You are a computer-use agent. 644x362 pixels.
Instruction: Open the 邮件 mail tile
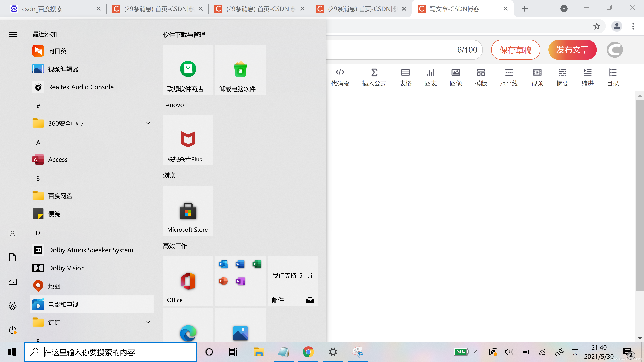pos(293,281)
